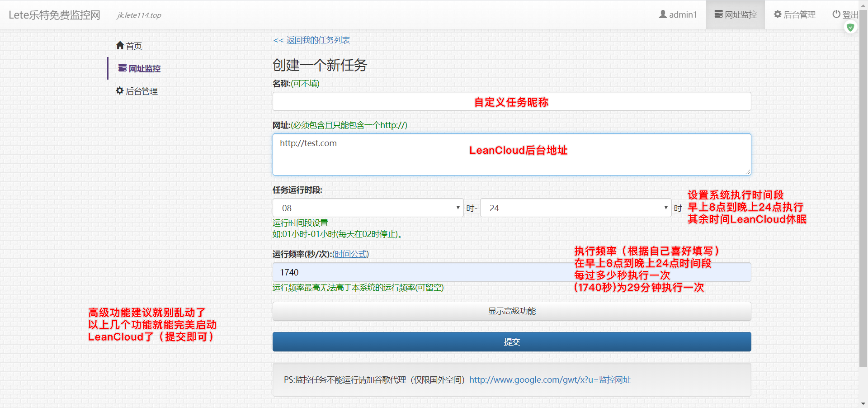Click the home icon in sidebar

click(120, 46)
